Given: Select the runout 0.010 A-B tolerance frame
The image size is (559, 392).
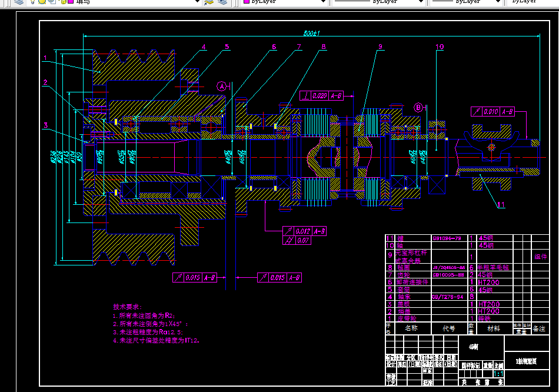Looking at the screenshot, I should [493, 112].
